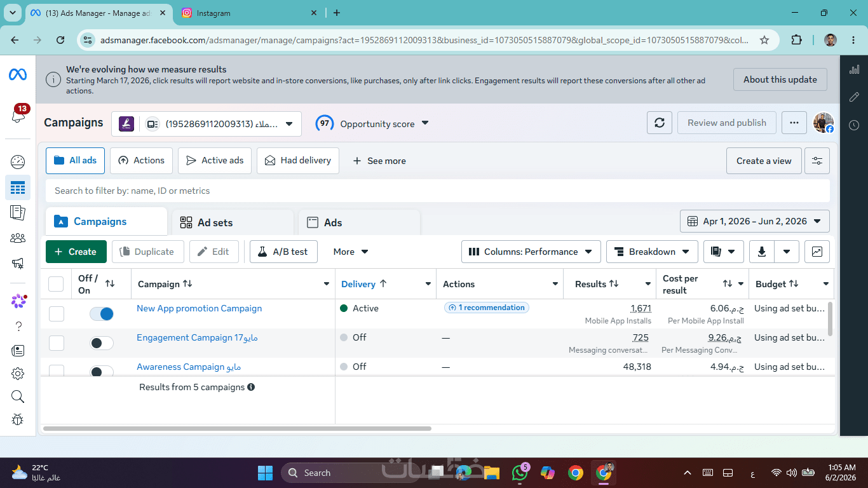This screenshot has width=868, height=488.
Task: Toggle on Engagement Campaign 17 switch
Action: pyautogui.click(x=102, y=343)
